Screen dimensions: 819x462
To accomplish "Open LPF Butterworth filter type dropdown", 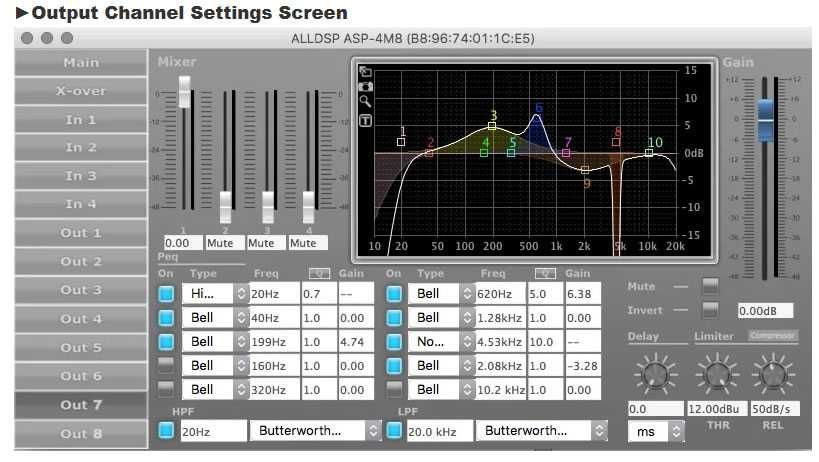I will click(542, 431).
